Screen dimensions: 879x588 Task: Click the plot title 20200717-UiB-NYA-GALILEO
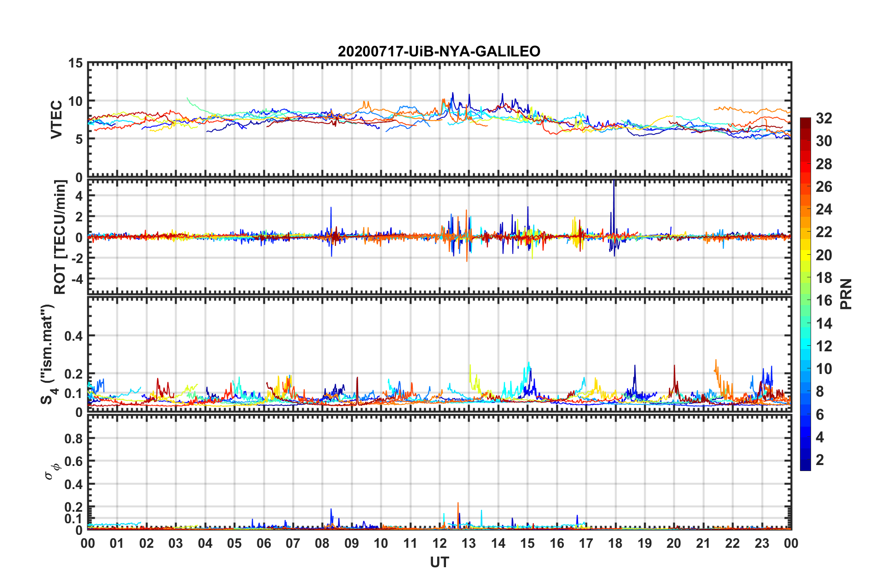[439, 51]
